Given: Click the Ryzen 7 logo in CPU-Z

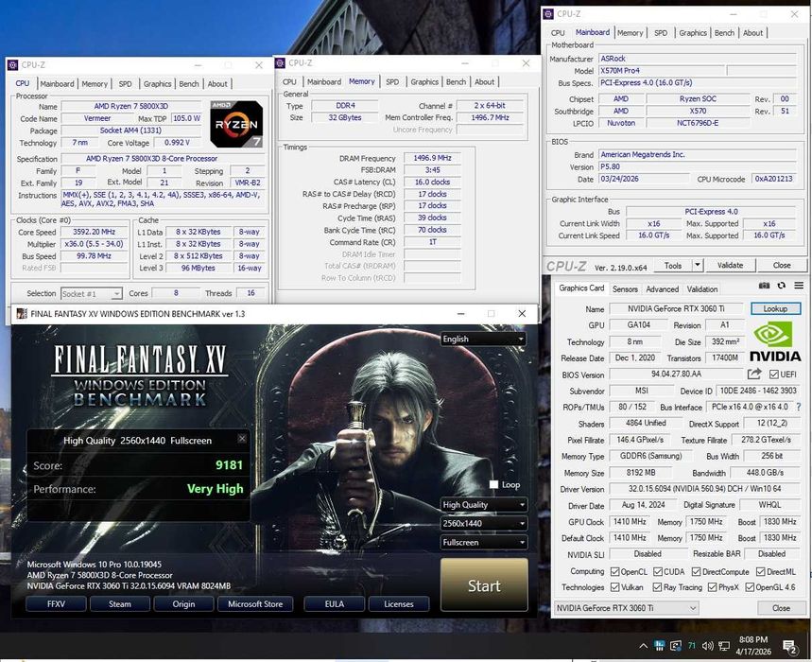Looking at the screenshot, I should tap(236, 124).
